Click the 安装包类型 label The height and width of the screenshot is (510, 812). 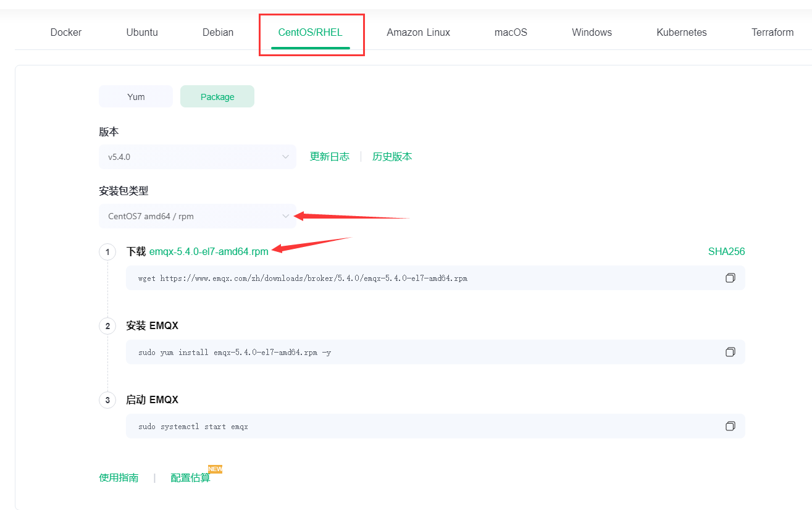point(123,191)
